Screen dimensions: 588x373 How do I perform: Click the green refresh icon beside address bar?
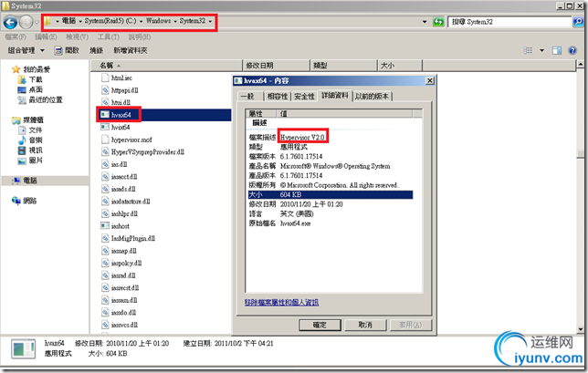click(x=438, y=22)
